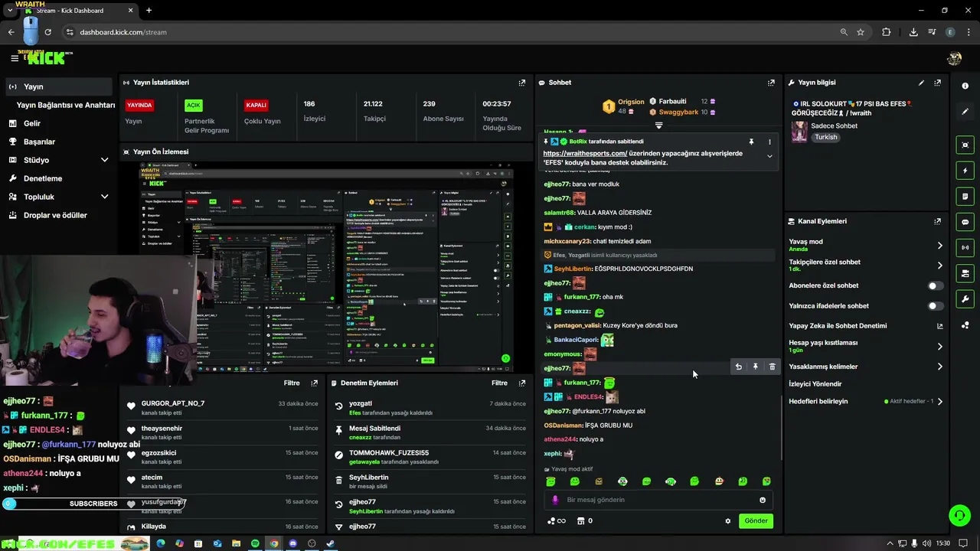Click the channel points icon in right sidebar

point(965,325)
